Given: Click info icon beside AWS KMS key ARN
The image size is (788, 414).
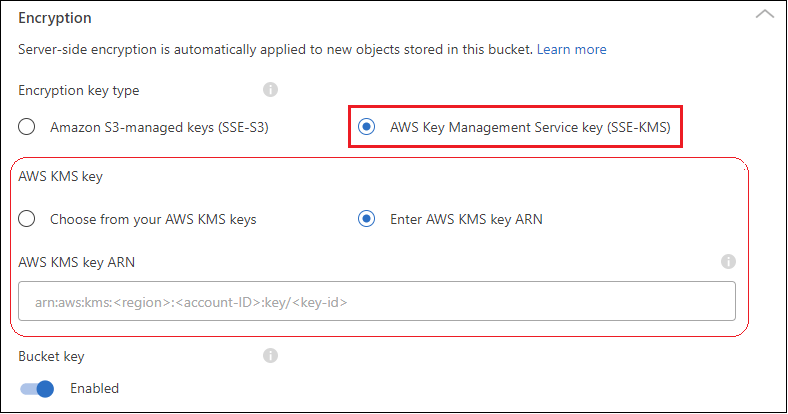Looking at the screenshot, I should (x=728, y=262).
